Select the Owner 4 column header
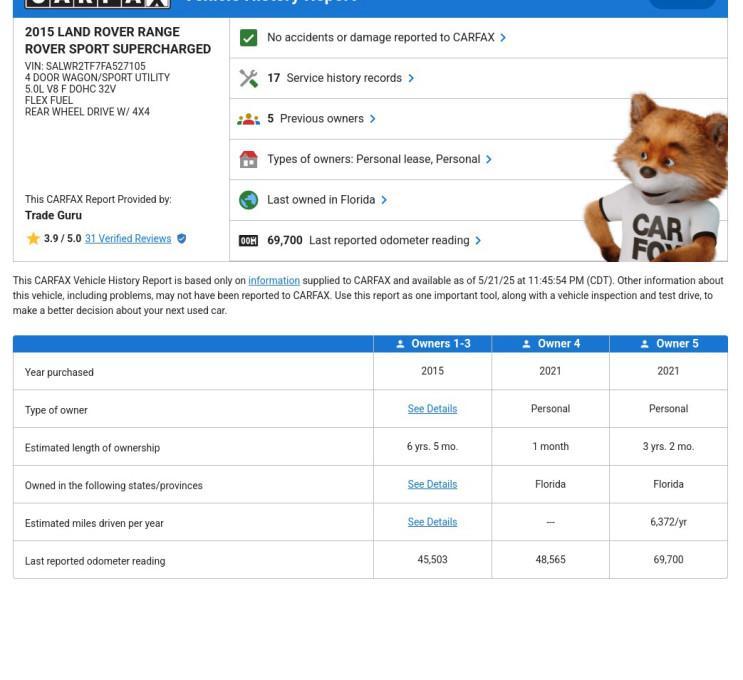Screen dimensions: 743x680 [551, 344]
